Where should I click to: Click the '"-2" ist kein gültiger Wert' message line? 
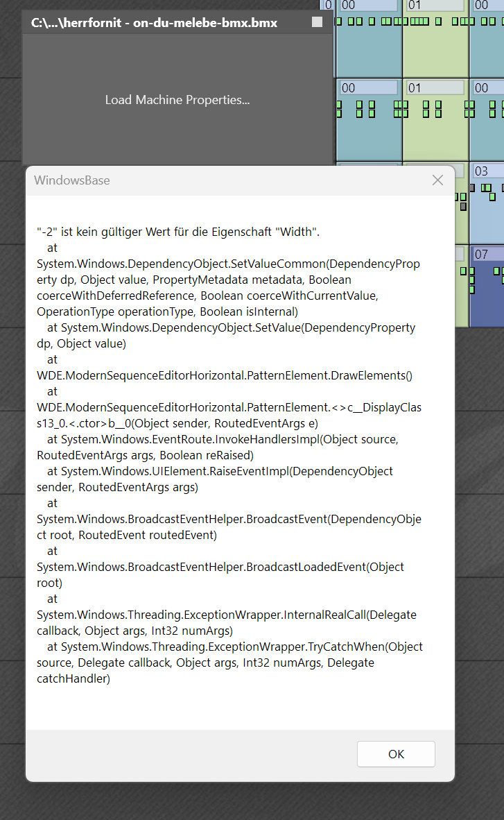[x=177, y=232]
